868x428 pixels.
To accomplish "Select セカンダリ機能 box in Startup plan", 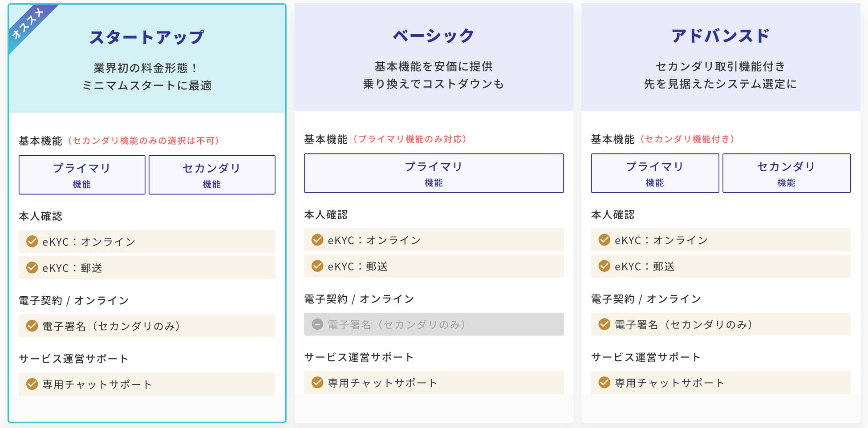I will coord(212,175).
